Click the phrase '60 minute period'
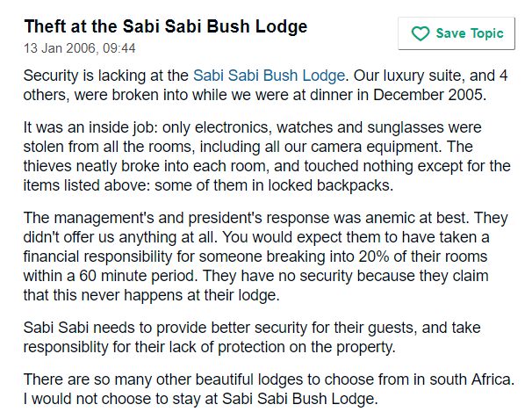The width and height of the screenshot is (532, 419). click(138, 276)
